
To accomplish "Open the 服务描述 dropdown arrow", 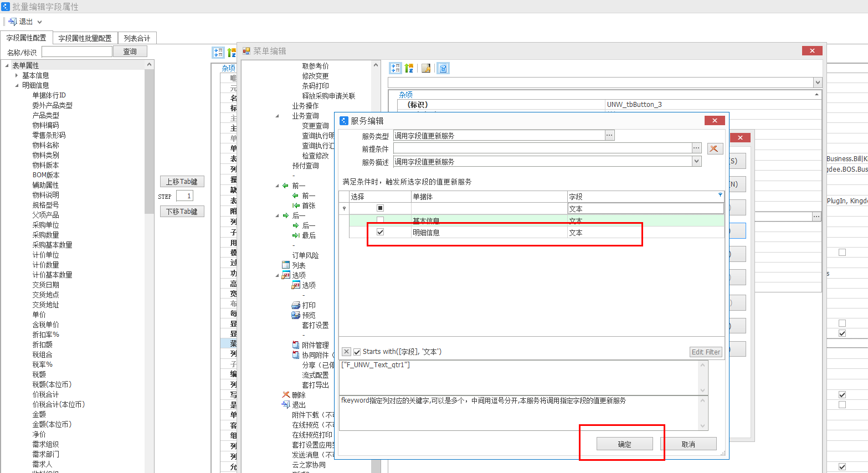I will [697, 161].
